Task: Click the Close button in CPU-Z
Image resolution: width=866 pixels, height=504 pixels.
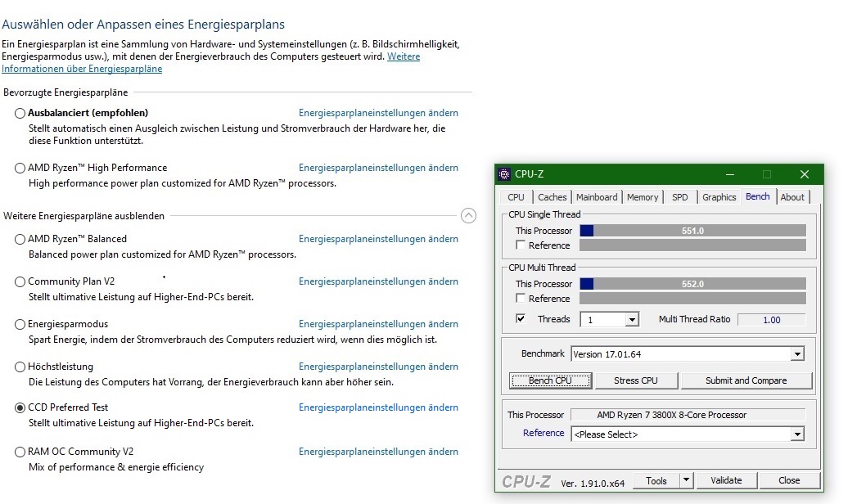Action: pyautogui.click(x=789, y=480)
